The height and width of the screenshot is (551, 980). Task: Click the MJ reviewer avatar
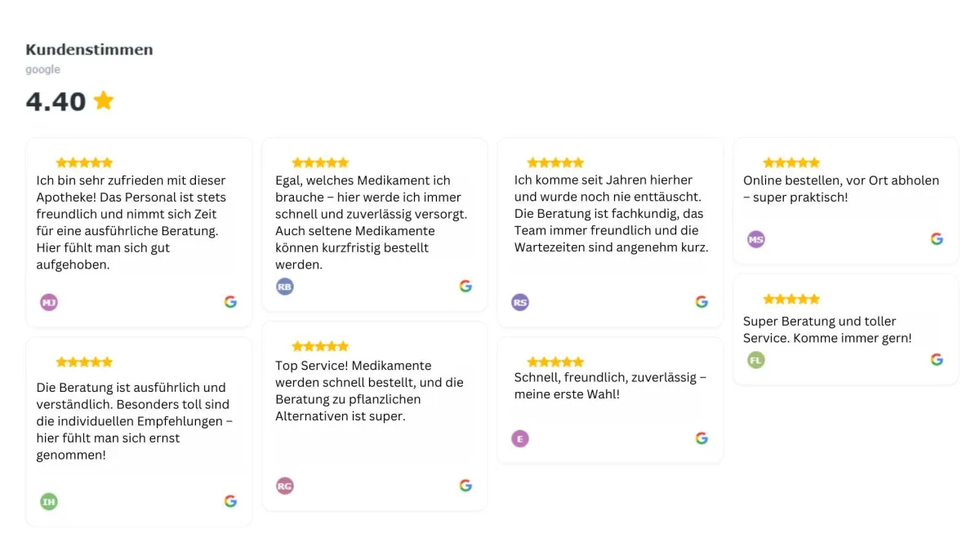click(49, 302)
